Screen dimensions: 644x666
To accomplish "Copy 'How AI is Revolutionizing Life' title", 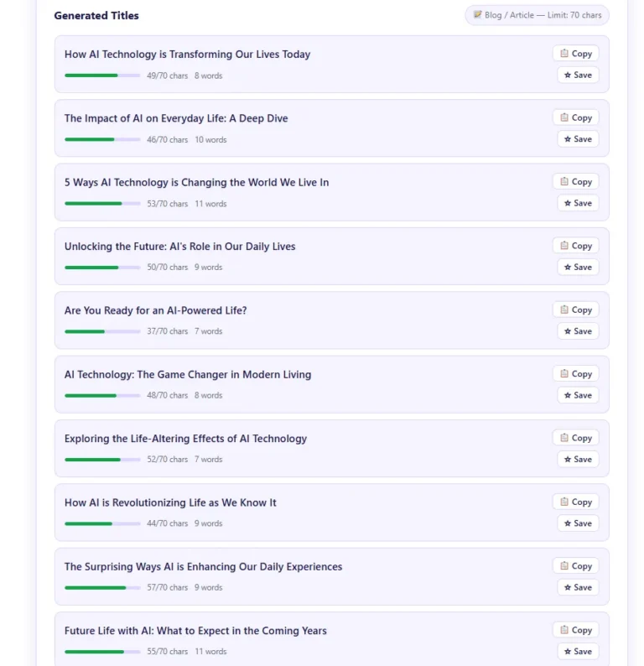I will pyautogui.click(x=575, y=502).
